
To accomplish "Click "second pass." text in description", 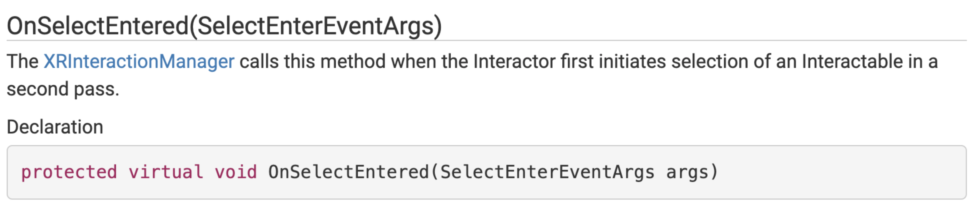I will pyautogui.click(x=63, y=89).
